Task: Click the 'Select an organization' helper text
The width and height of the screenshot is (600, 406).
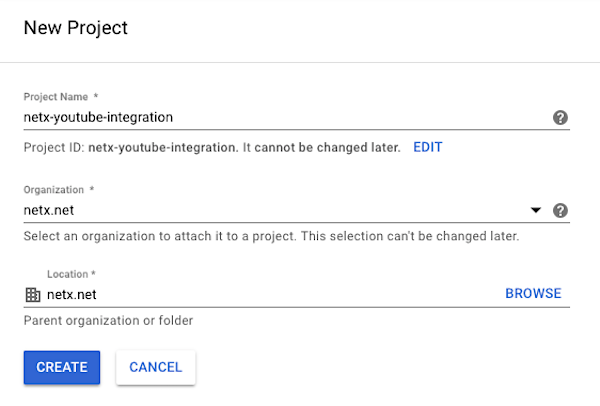Action: point(271,237)
